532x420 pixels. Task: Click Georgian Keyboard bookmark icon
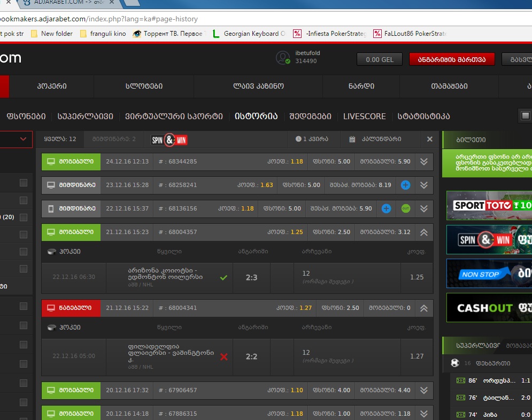coord(216,34)
